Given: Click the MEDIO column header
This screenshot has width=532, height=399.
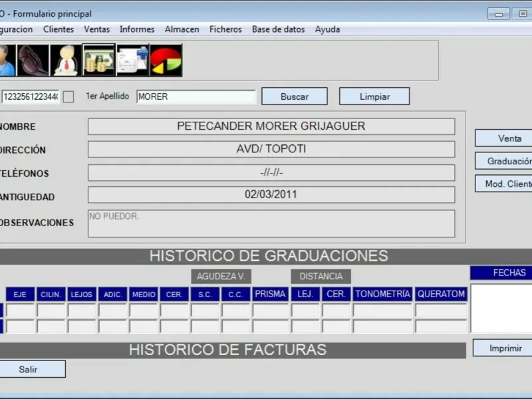Looking at the screenshot, I should pyautogui.click(x=144, y=294).
